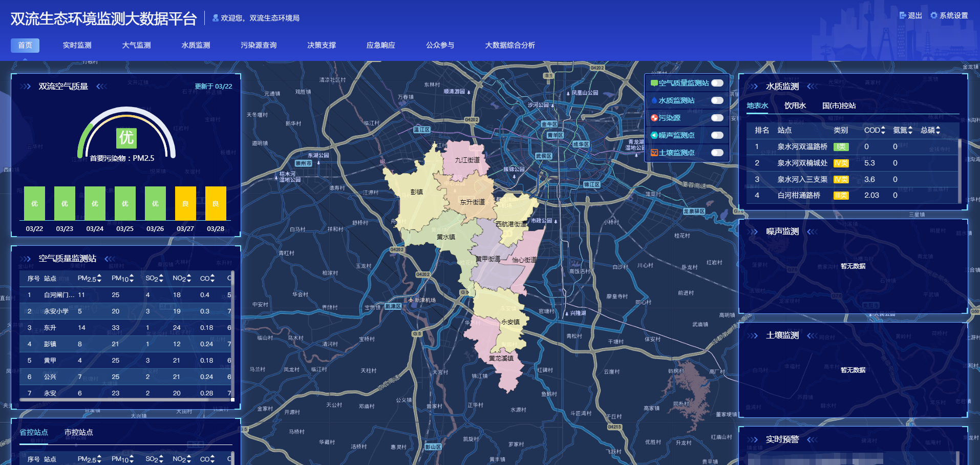This screenshot has width=980, height=465.
Task: Click the green air quality station icon
Action: point(654,83)
